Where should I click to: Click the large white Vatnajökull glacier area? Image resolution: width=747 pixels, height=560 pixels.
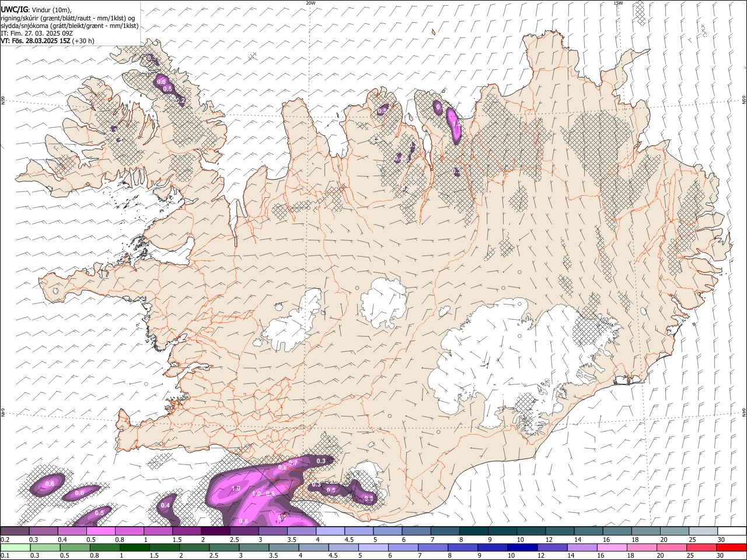pyautogui.click(x=514, y=362)
